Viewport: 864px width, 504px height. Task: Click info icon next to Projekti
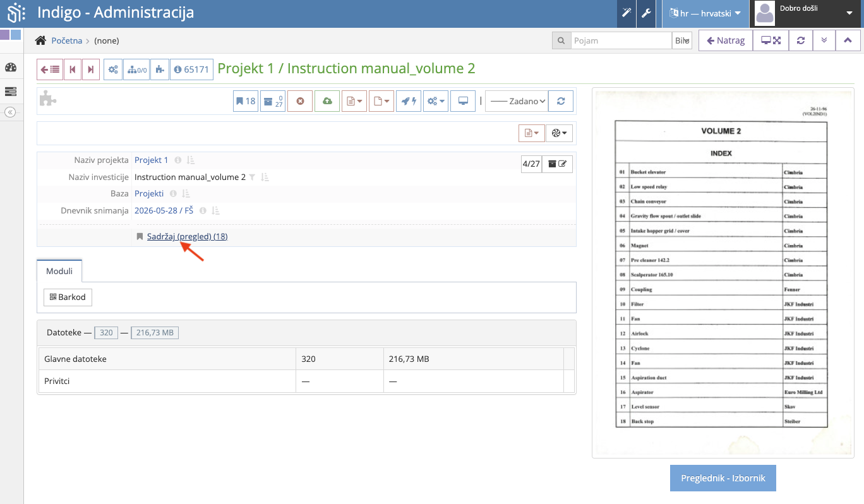(x=174, y=194)
